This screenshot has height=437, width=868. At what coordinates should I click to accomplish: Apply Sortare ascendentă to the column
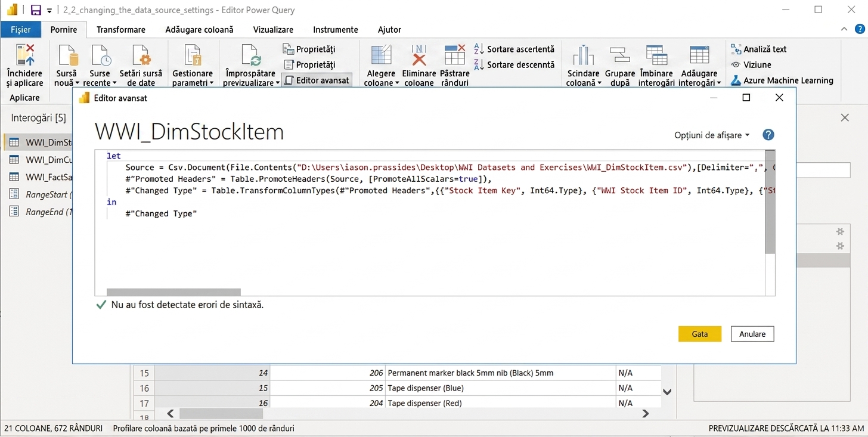[514, 49]
